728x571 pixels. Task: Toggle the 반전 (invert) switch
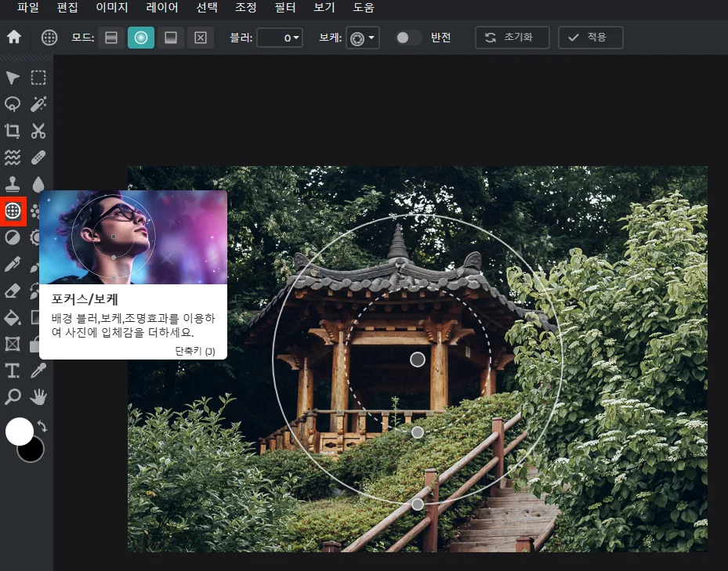407,37
